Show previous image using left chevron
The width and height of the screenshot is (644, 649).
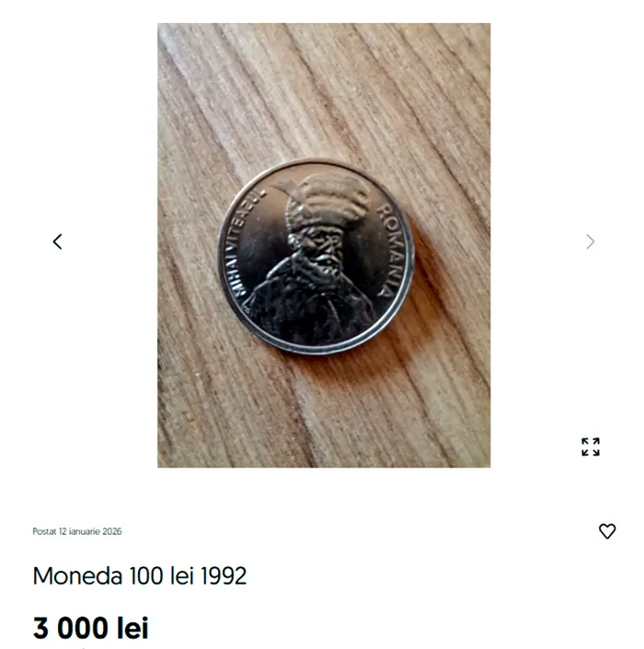tap(57, 242)
